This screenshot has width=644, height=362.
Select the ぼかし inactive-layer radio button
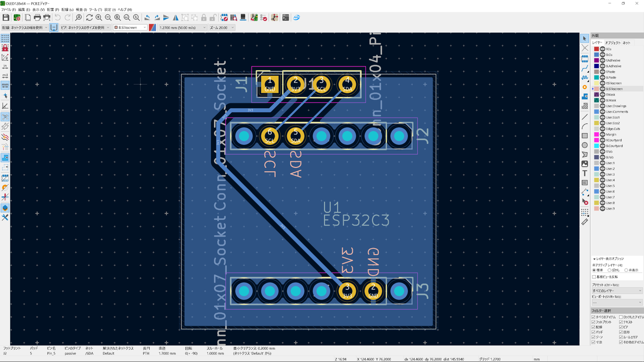coord(614,270)
